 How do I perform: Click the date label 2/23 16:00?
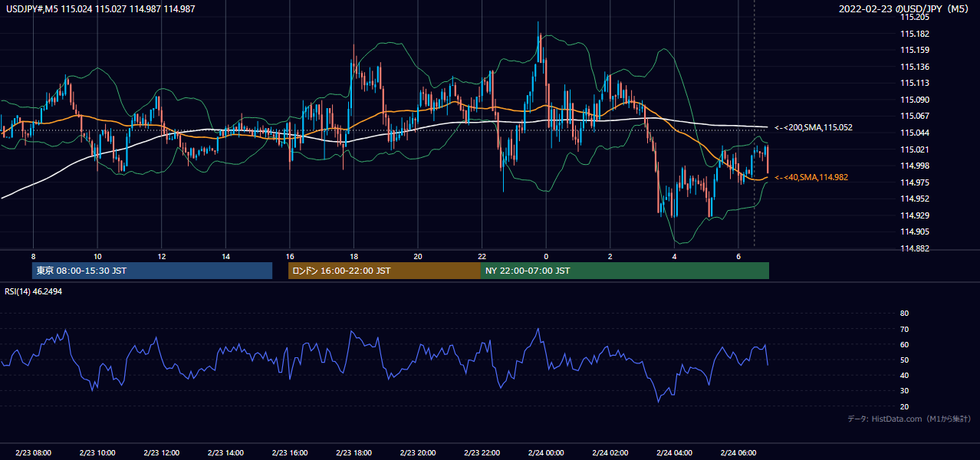[289, 452]
